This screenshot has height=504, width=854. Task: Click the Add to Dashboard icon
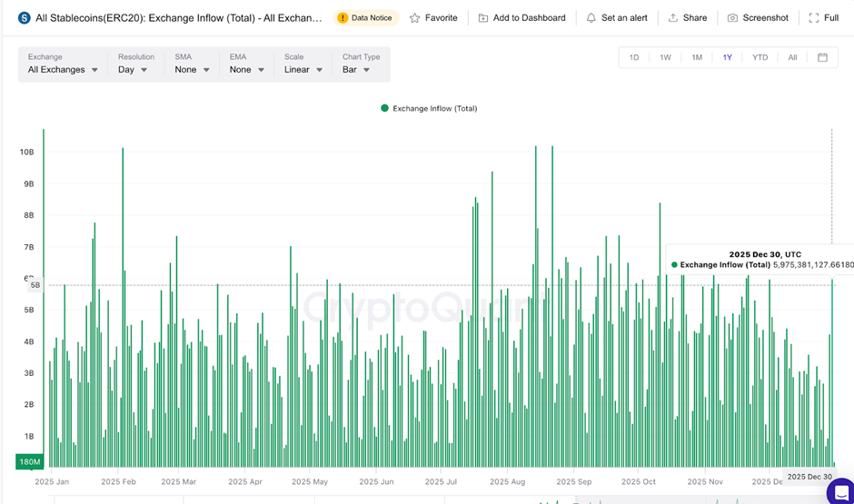483,18
